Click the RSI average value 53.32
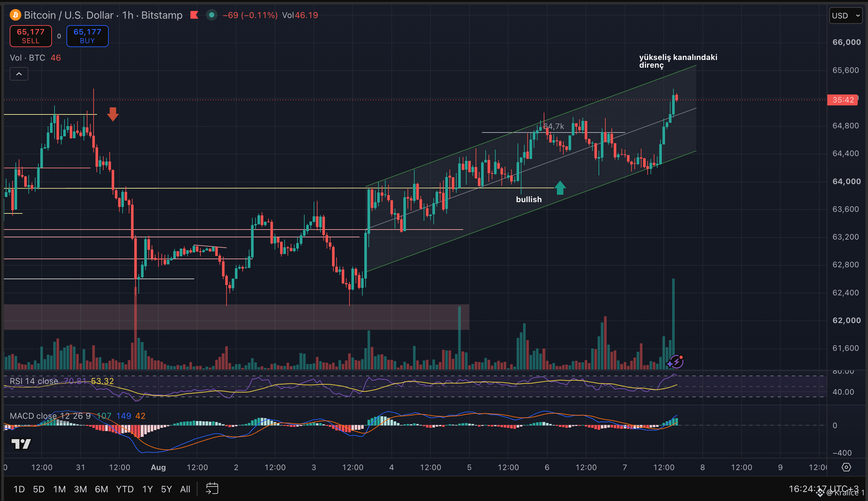This screenshot has width=868, height=501. (x=102, y=381)
